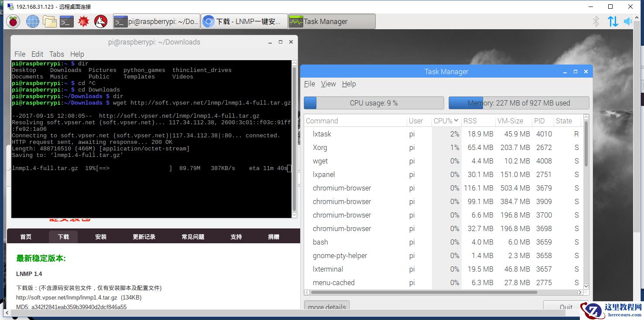Select chromium-browser process with PID 3700
644x320 pixels.
[443, 215]
